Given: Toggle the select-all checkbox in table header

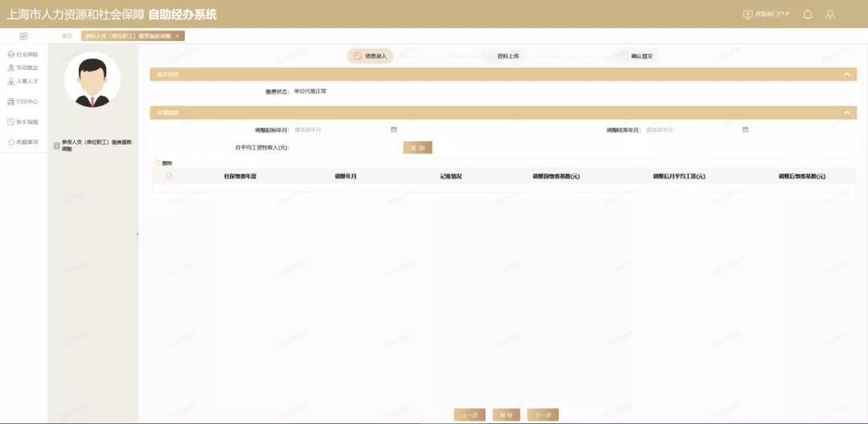Looking at the screenshot, I should tap(169, 176).
